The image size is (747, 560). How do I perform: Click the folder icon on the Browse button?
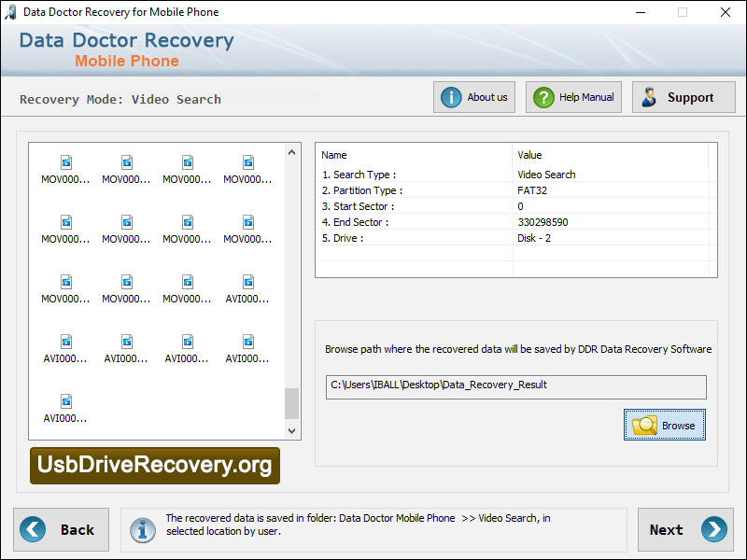[x=646, y=425]
